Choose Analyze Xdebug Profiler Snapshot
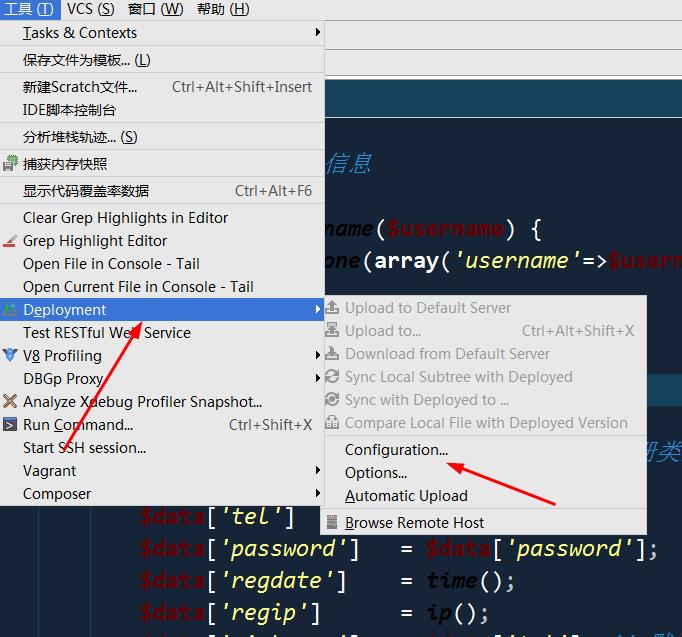Viewport: 682px width, 637px height. coord(162,402)
